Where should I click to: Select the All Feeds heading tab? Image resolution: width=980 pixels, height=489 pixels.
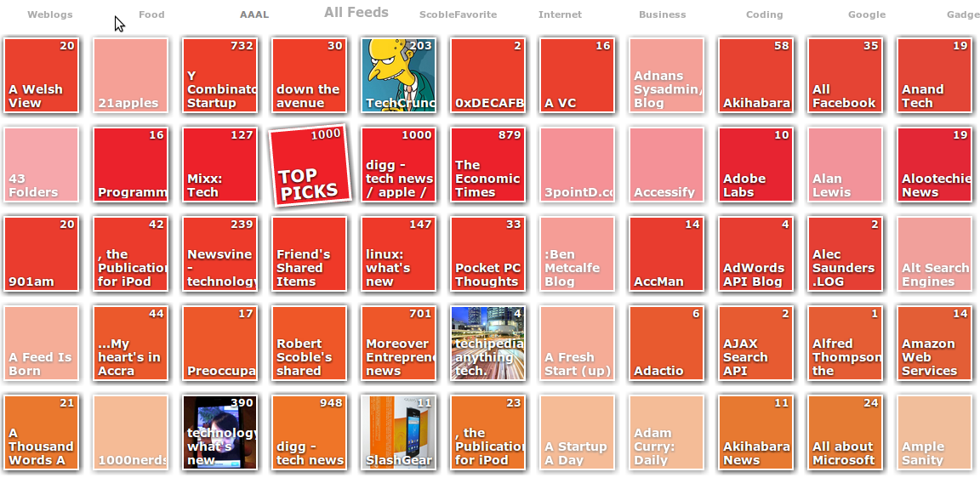(x=356, y=13)
